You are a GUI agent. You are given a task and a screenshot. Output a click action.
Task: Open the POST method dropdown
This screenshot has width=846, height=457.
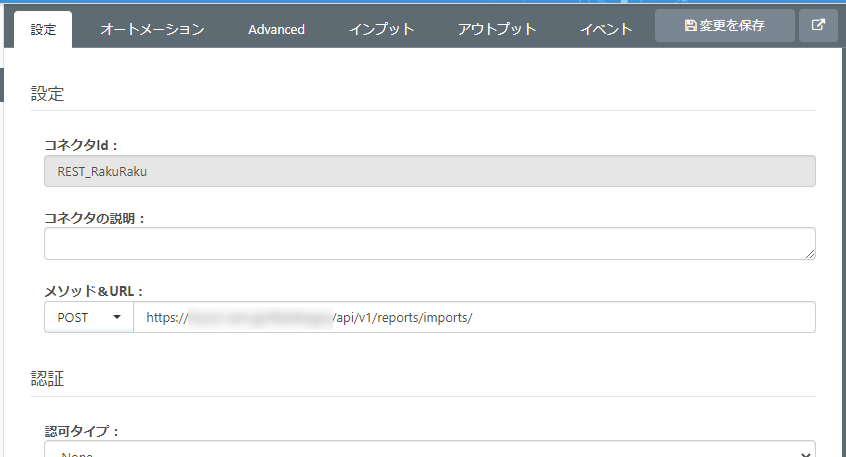pyautogui.click(x=89, y=317)
